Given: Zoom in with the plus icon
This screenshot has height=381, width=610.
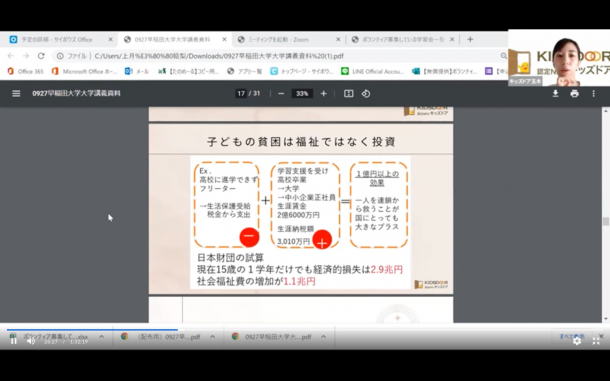Looking at the screenshot, I should pos(323,94).
